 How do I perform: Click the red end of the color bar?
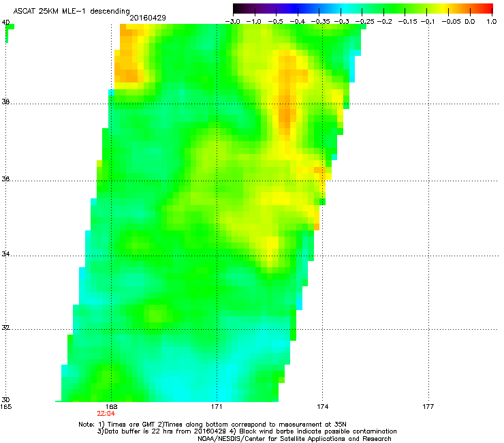click(487, 9)
